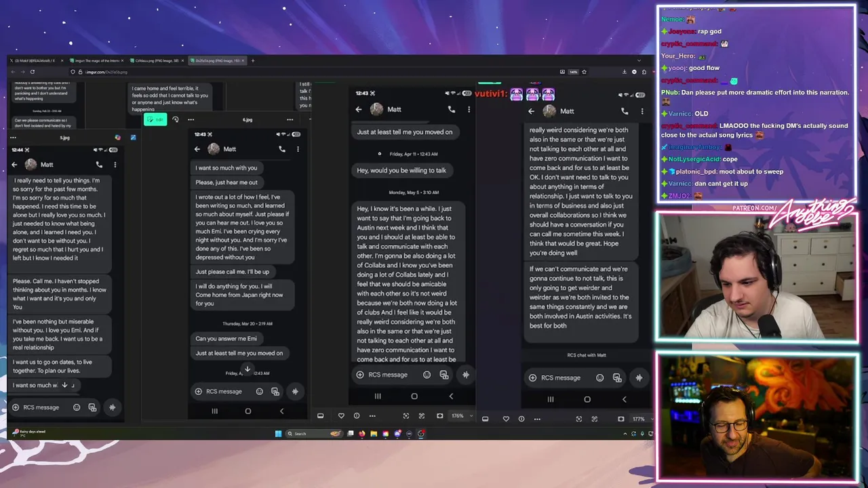Image resolution: width=868 pixels, height=488 pixels.
Task: Toggle the heart favorite in the 177% viewer
Action: pyautogui.click(x=506, y=419)
